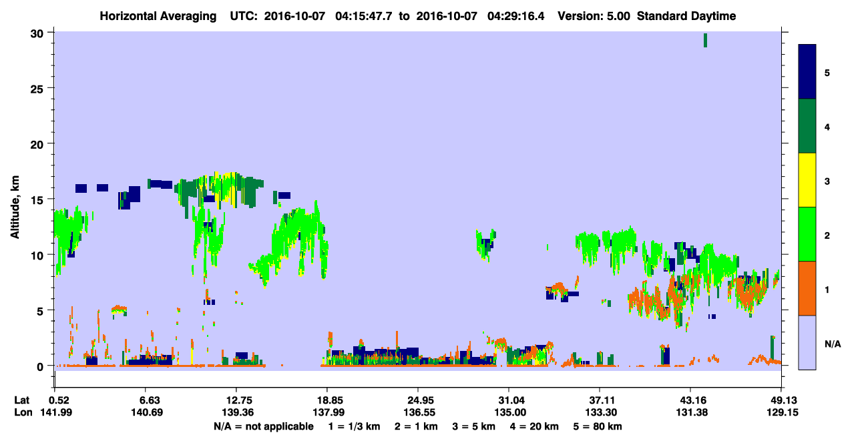Click latitude value 12.75
The height and width of the screenshot is (445, 868).
pos(236,400)
